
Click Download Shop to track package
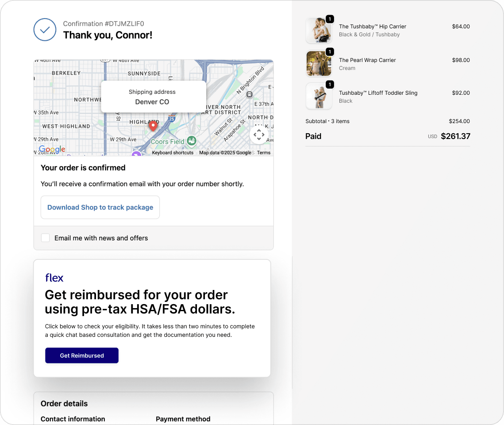pos(100,207)
